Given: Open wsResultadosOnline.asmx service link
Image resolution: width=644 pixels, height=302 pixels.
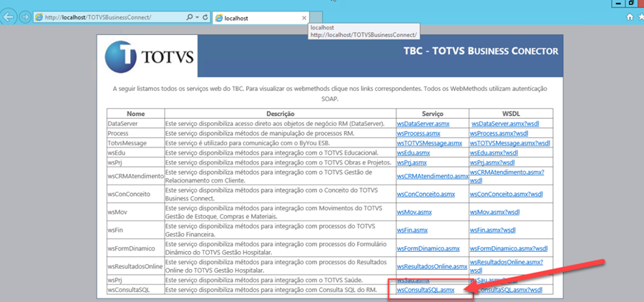Looking at the screenshot, I should 432,267.
